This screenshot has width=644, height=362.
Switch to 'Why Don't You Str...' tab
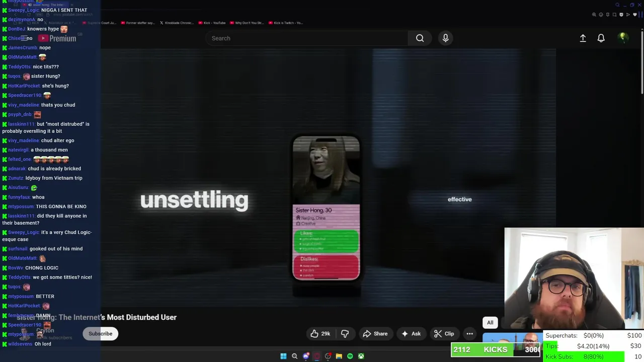coord(247,23)
